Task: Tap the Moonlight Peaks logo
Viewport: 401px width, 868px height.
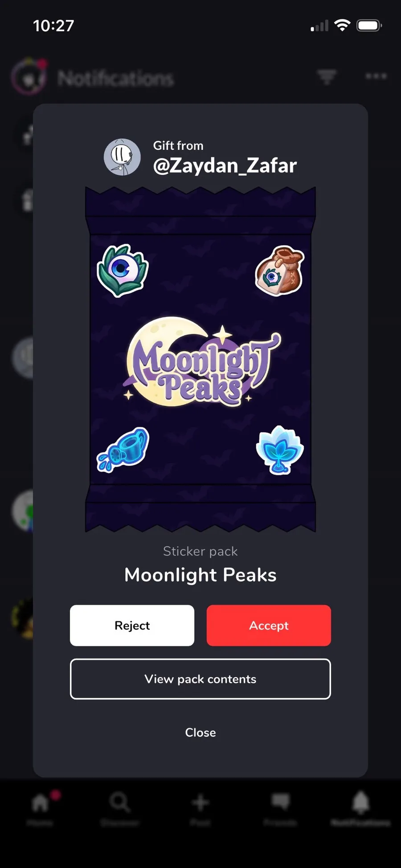Action: 201,362
